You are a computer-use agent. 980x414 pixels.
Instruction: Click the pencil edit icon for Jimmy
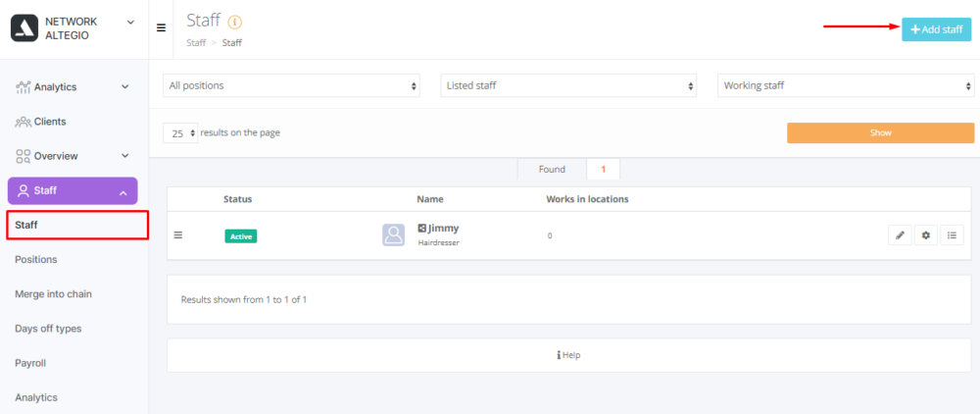click(900, 235)
